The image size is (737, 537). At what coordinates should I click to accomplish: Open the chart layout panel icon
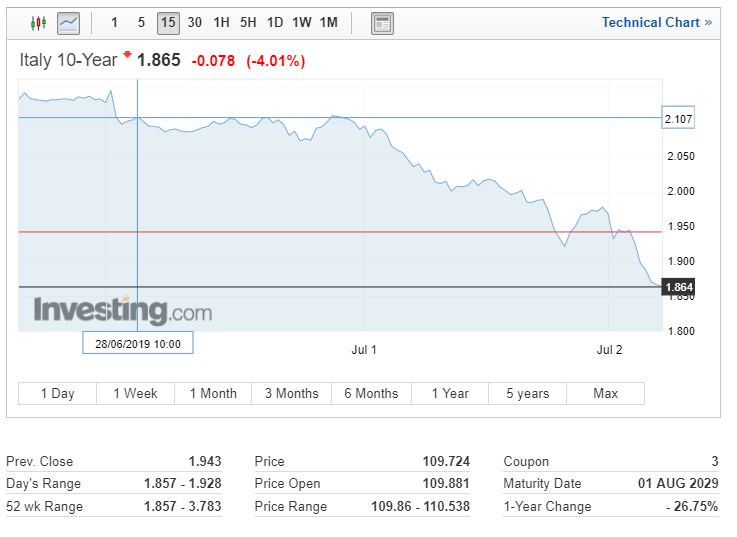(382, 23)
